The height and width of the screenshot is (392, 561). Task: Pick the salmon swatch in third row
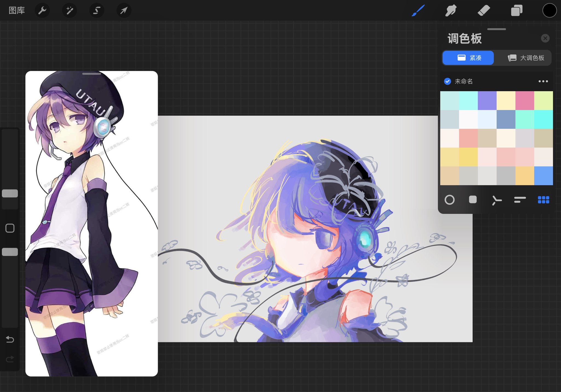click(x=468, y=138)
